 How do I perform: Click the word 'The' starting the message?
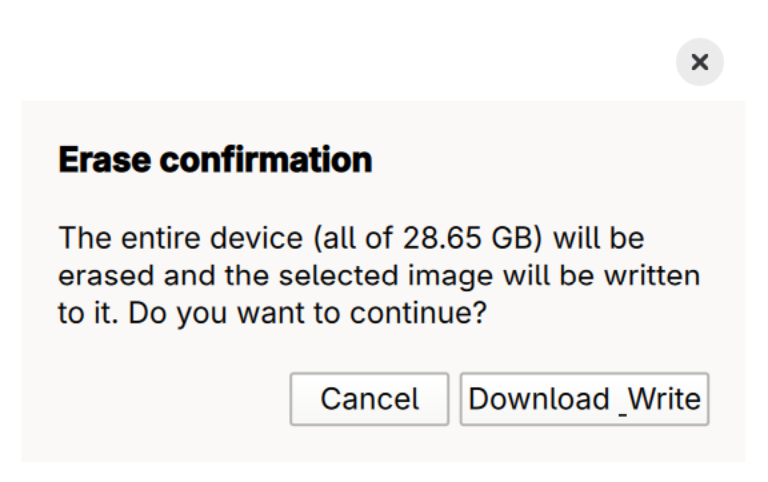[85, 238]
